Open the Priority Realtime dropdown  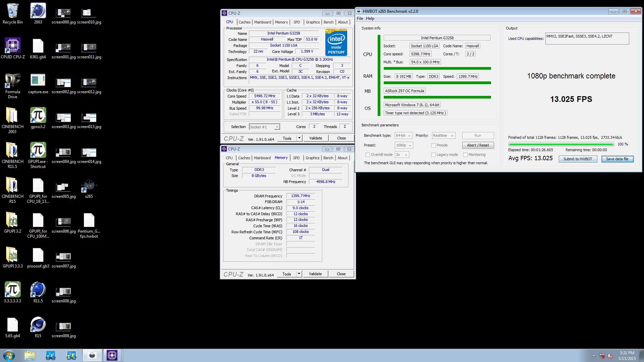pos(443,135)
